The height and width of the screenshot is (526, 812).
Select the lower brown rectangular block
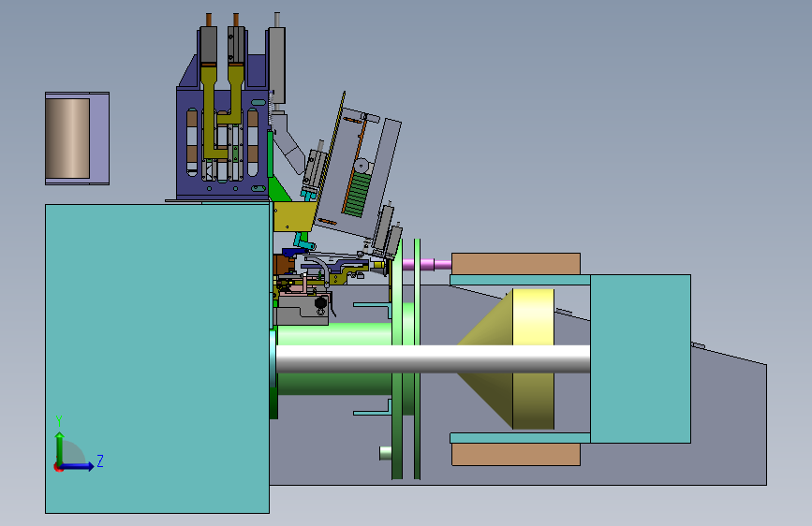516,454
